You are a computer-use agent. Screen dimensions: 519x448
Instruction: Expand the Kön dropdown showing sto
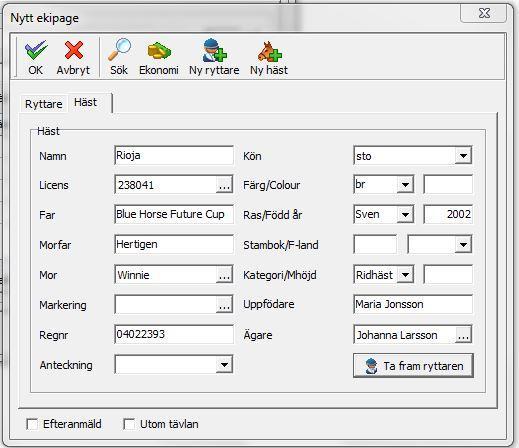tap(463, 155)
